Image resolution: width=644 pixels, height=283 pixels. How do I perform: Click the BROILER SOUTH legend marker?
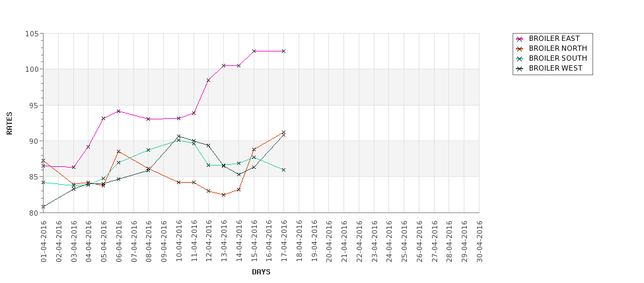[x=520, y=59]
